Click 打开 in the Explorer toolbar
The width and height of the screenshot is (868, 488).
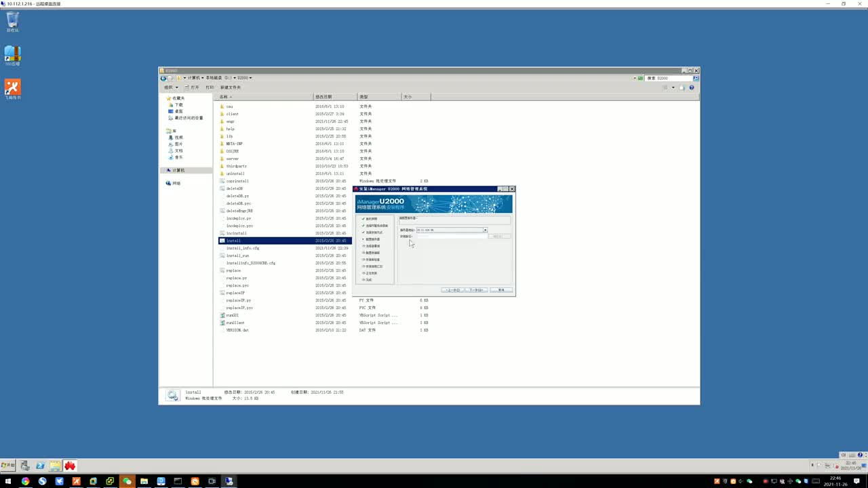pos(193,87)
